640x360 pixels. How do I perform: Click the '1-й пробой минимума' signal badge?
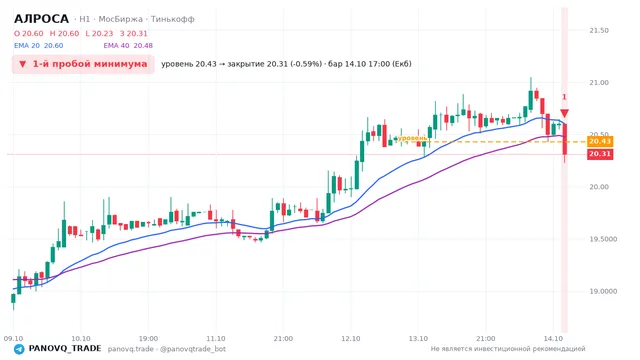tap(83, 64)
